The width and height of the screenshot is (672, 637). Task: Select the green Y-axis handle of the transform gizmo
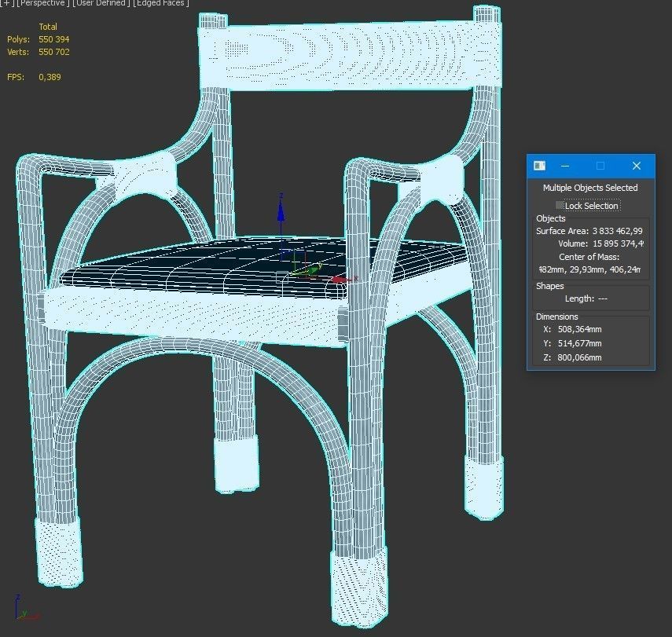coord(313,270)
